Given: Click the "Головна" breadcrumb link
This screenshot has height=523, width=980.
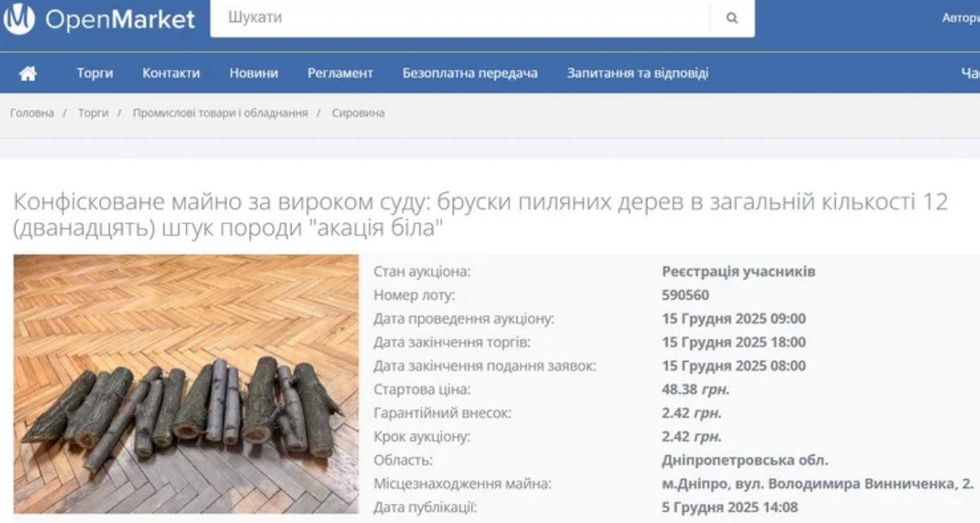Looking at the screenshot, I should point(33,113).
